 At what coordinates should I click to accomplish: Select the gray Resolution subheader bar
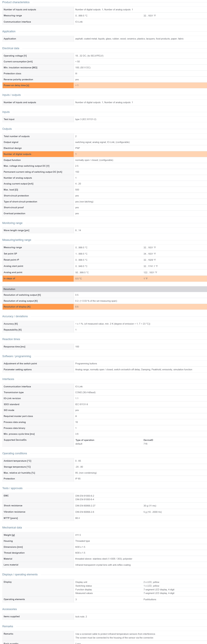tap(105, 289)
